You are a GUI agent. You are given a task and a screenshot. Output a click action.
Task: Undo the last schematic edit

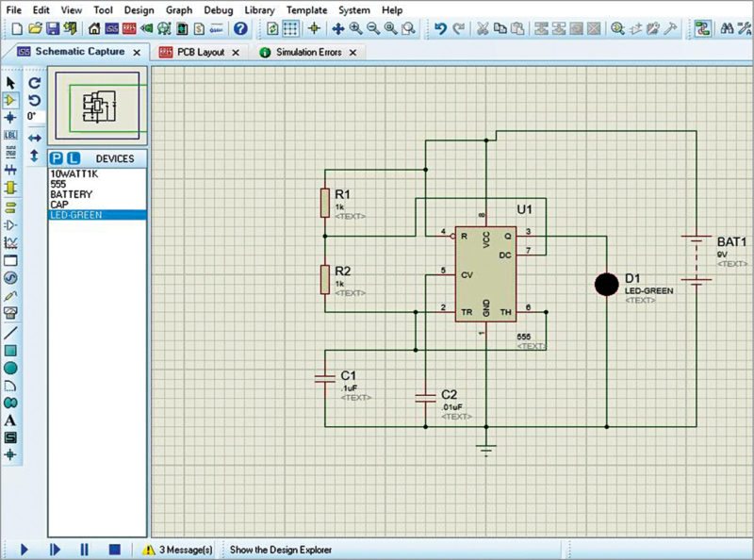tap(441, 30)
